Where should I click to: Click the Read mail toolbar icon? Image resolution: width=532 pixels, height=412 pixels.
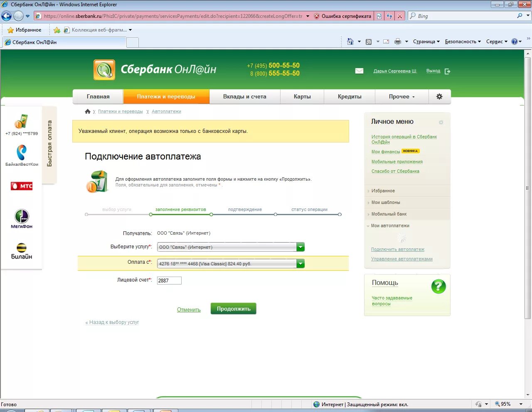pyautogui.click(x=386, y=42)
